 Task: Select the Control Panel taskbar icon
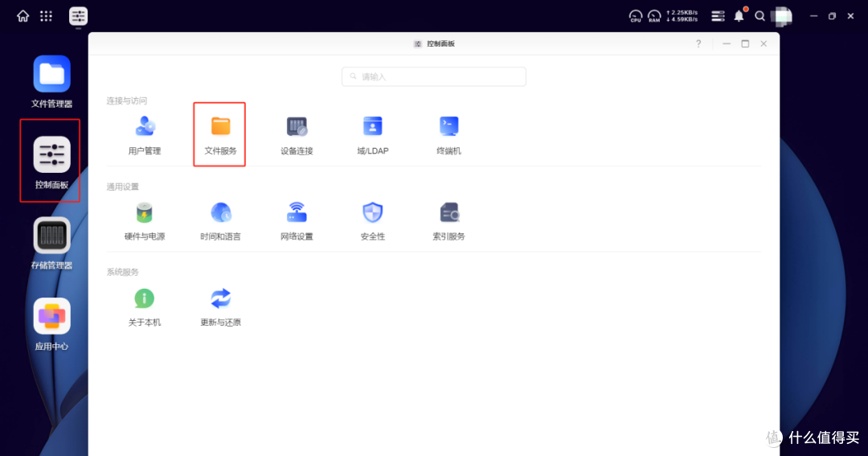click(78, 16)
